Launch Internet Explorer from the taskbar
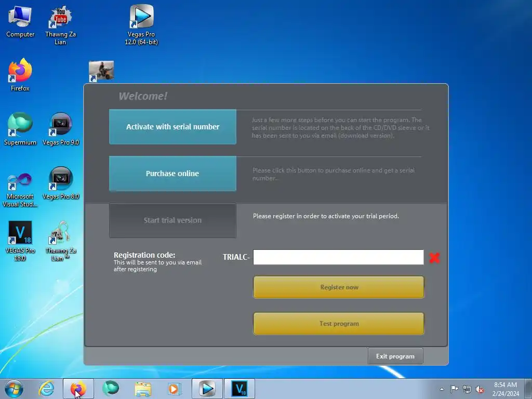This screenshot has width=532, height=399. pyautogui.click(x=46, y=389)
